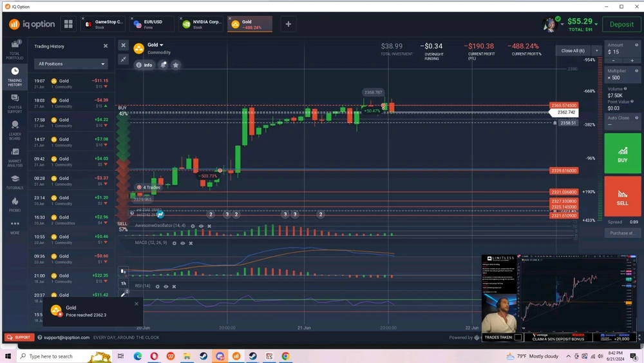Switch to the EUR/USD Forex tab
The width and height of the screenshot is (644, 363).
[152, 25]
